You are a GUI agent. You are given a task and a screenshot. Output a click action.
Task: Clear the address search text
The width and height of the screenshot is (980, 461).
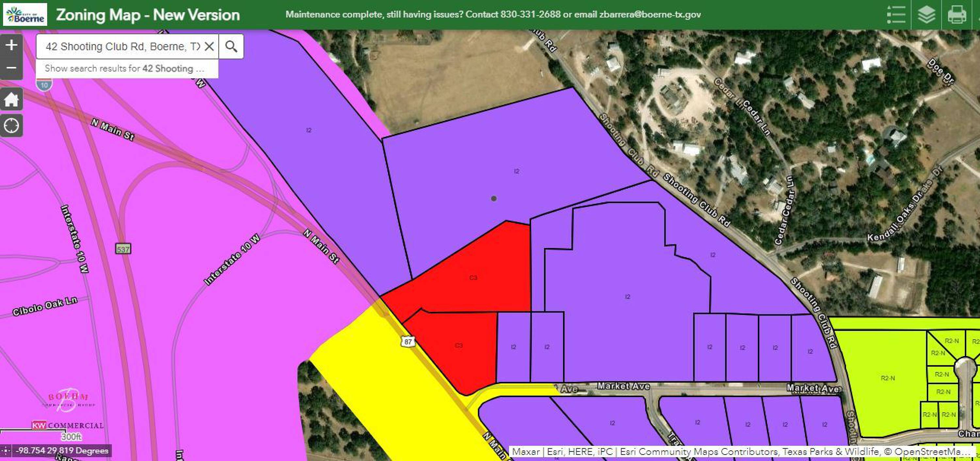pyautogui.click(x=209, y=46)
